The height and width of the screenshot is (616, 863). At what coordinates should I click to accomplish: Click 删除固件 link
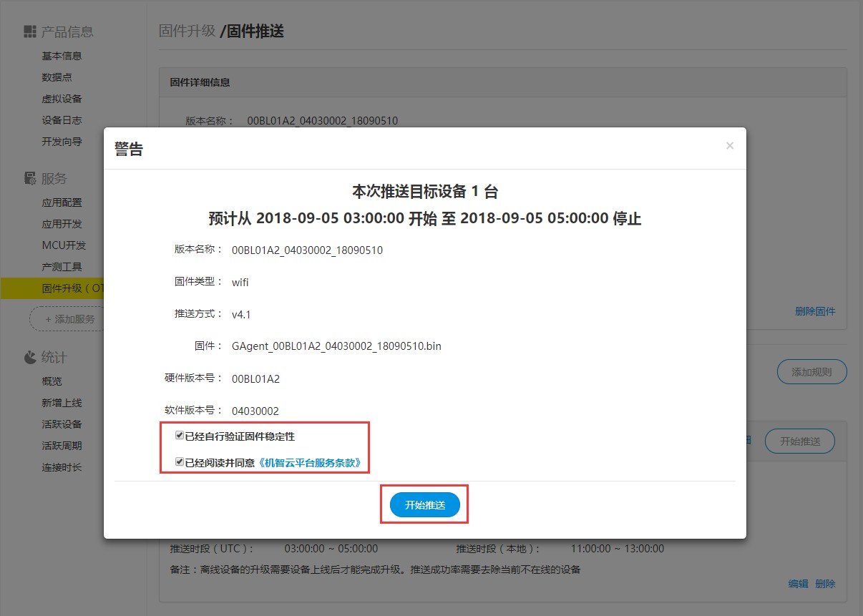[815, 311]
